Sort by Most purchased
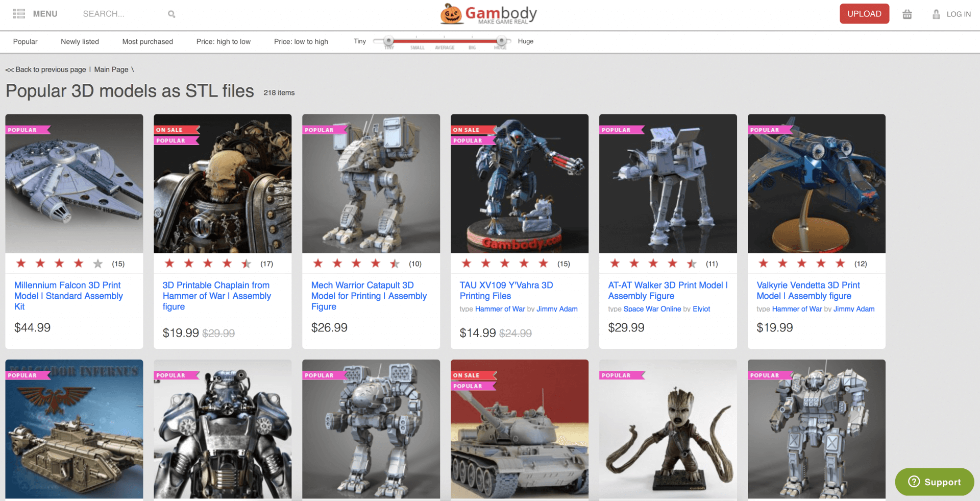Image resolution: width=980 pixels, height=501 pixels. click(x=148, y=41)
